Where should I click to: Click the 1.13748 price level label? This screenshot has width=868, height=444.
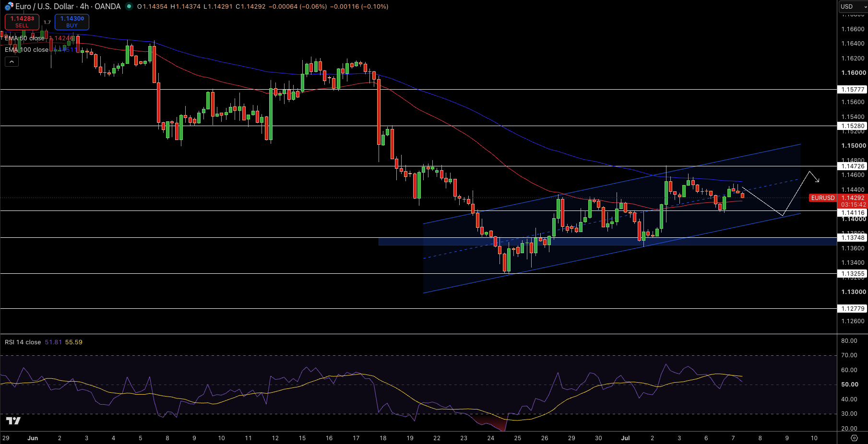coord(853,238)
